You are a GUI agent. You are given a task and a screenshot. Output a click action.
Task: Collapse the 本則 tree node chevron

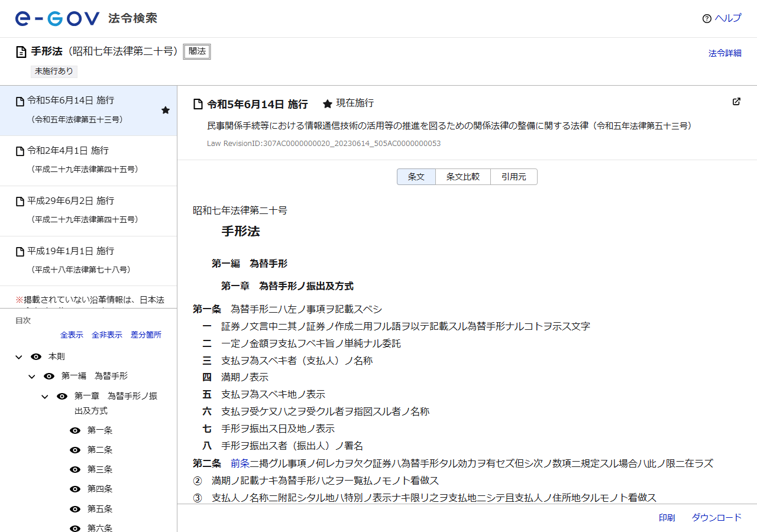pos(19,357)
